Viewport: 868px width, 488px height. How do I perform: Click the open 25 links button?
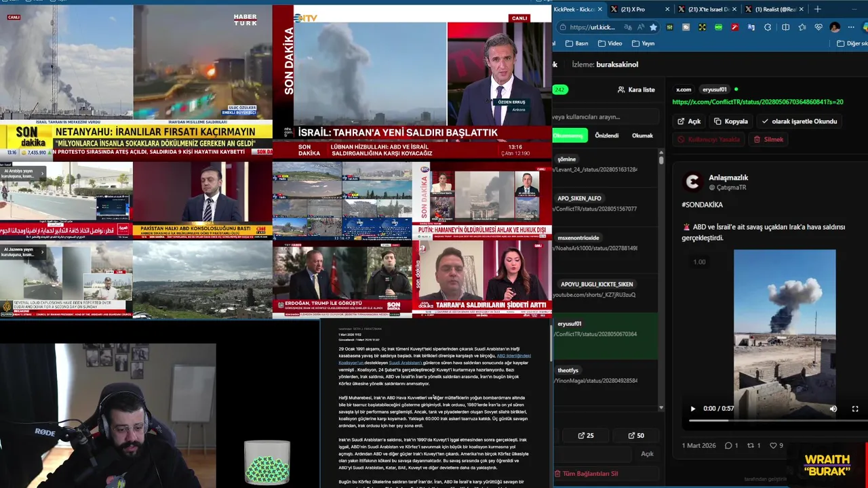[x=586, y=435]
